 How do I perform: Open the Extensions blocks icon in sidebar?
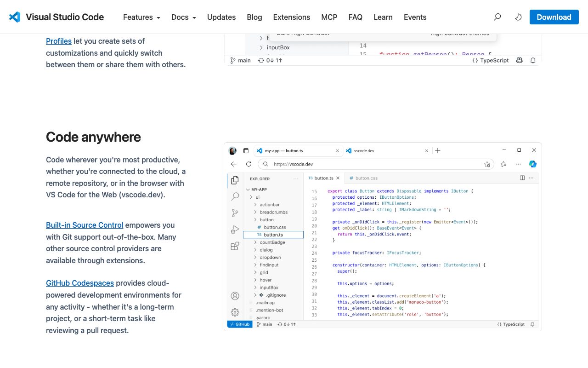click(235, 246)
